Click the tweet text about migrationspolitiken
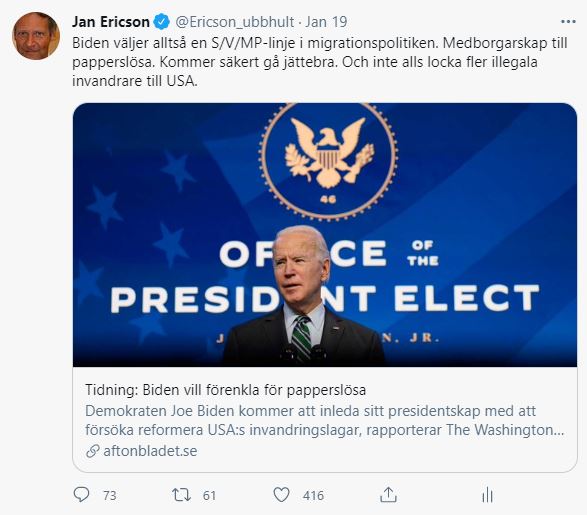The image size is (587, 515). click(x=320, y=62)
